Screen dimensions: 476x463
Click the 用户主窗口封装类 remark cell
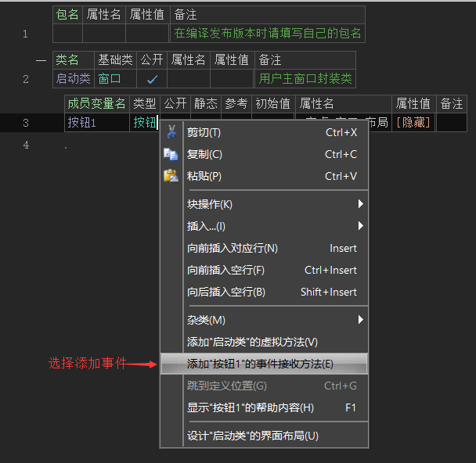click(305, 79)
